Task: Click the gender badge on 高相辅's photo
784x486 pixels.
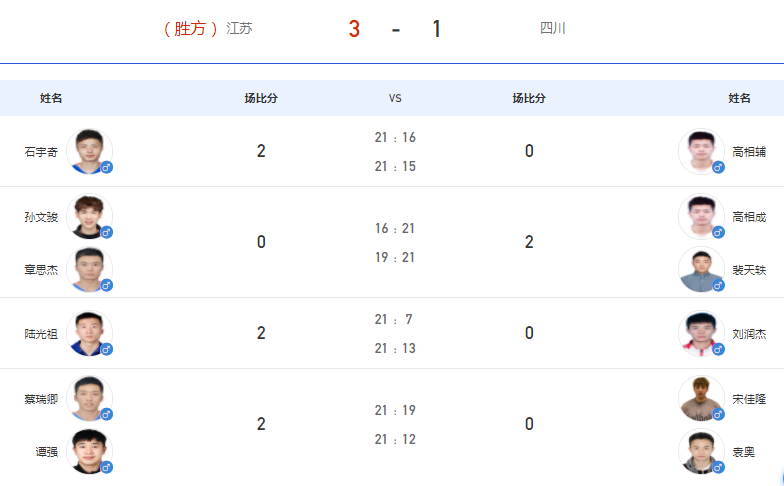Action: tap(718, 168)
